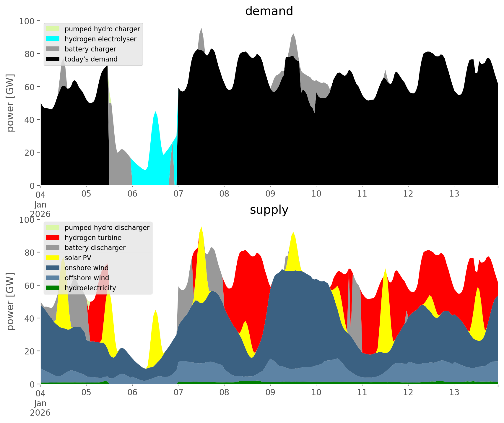Click date tick 10 on supply chart

click(316, 393)
